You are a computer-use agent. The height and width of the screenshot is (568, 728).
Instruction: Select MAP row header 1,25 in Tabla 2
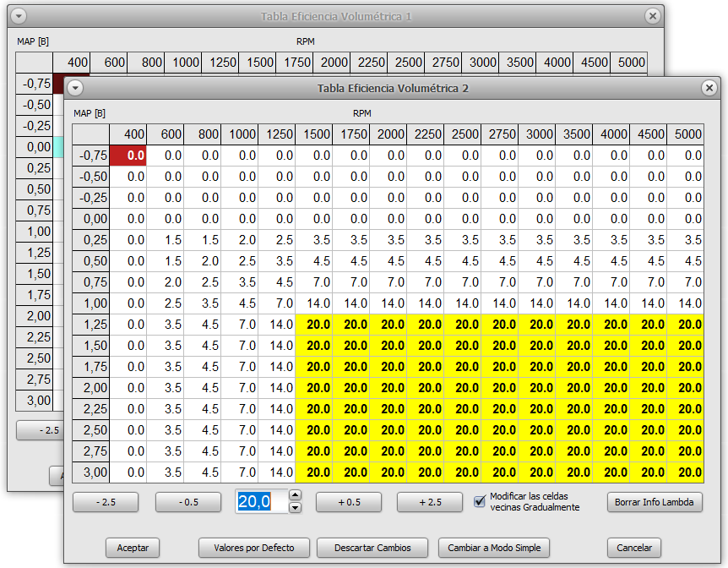pyautogui.click(x=91, y=325)
